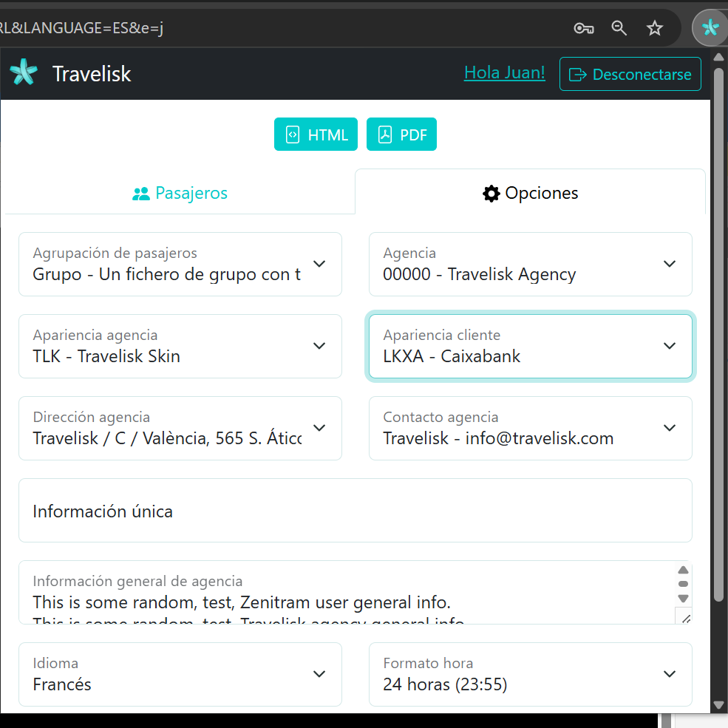Export the document as HTML
This screenshot has width=728, height=728.
316,135
